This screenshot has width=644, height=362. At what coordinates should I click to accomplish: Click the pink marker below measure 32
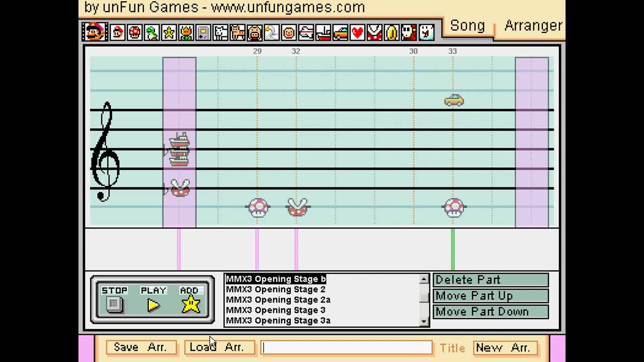pyautogui.click(x=296, y=249)
